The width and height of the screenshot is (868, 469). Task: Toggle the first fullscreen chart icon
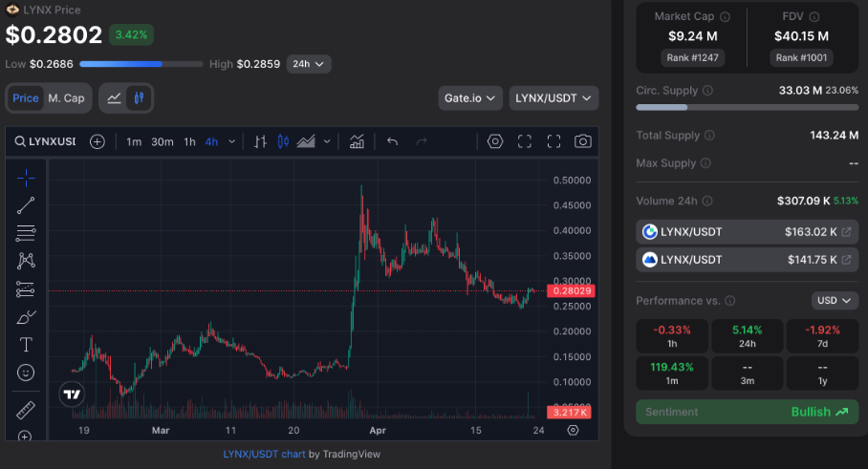coord(525,141)
